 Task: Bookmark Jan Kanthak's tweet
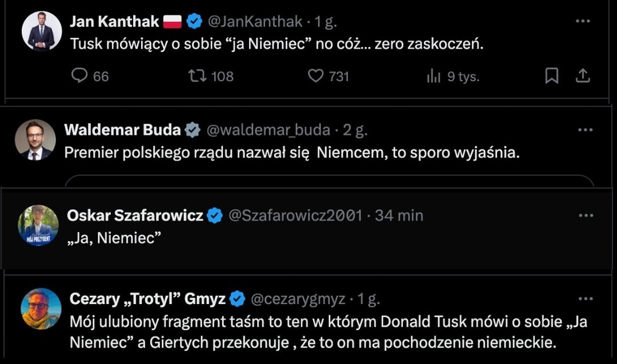[551, 76]
